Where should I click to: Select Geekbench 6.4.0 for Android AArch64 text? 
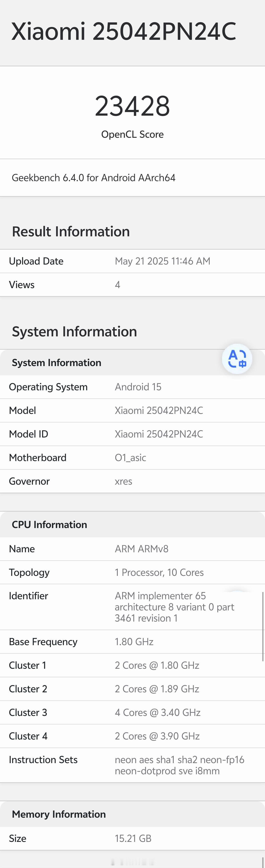94,178
